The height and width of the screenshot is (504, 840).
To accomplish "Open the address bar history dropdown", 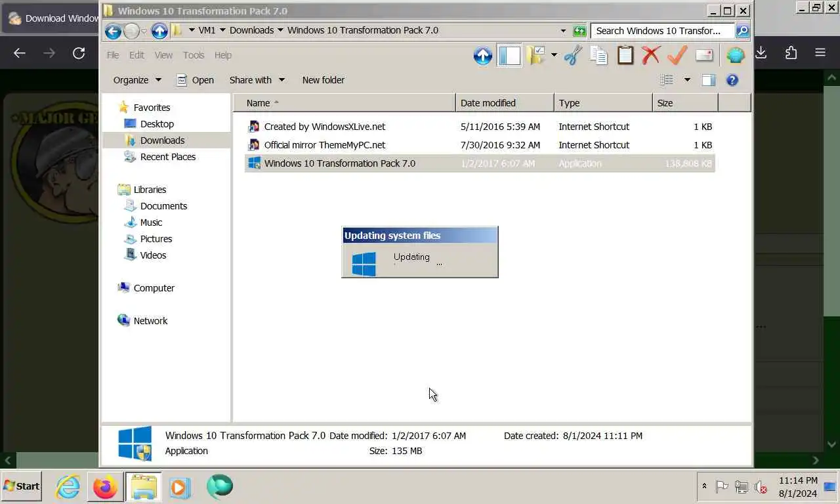I will (x=563, y=31).
